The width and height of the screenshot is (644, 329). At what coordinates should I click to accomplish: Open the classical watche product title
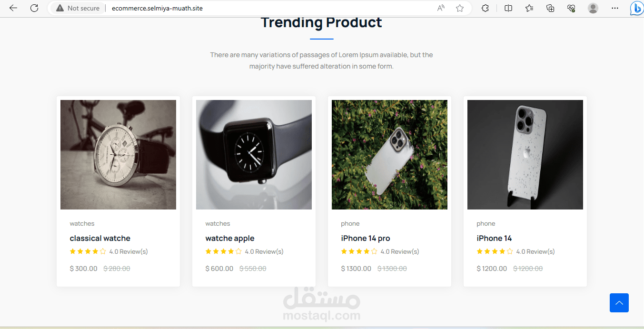(100, 238)
